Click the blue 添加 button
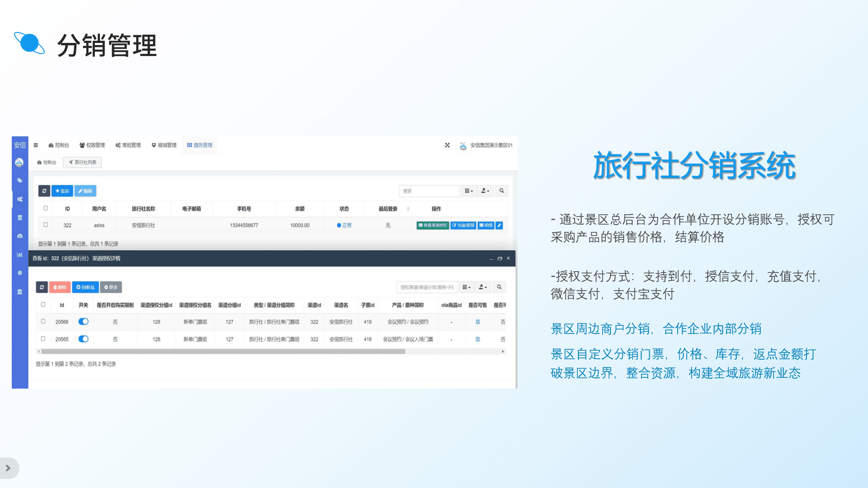This screenshot has height=488, width=868. [x=62, y=191]
